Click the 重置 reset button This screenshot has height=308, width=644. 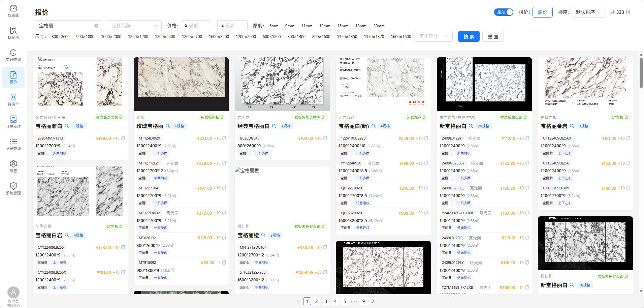[x=493, y=36]
